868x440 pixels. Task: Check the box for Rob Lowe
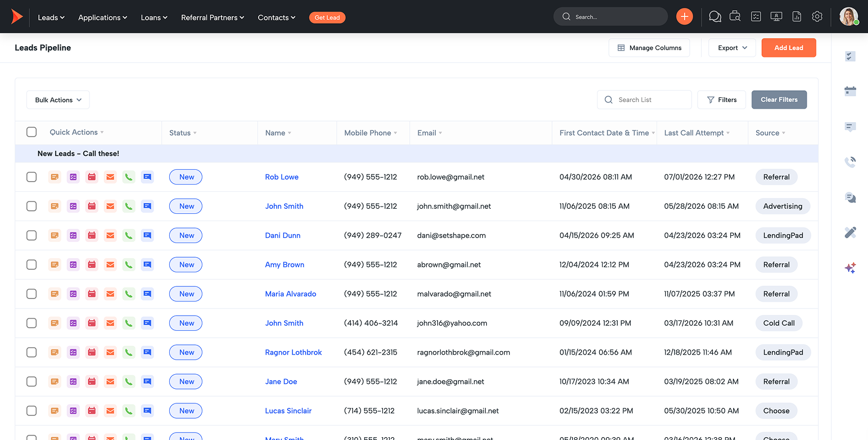31,177
